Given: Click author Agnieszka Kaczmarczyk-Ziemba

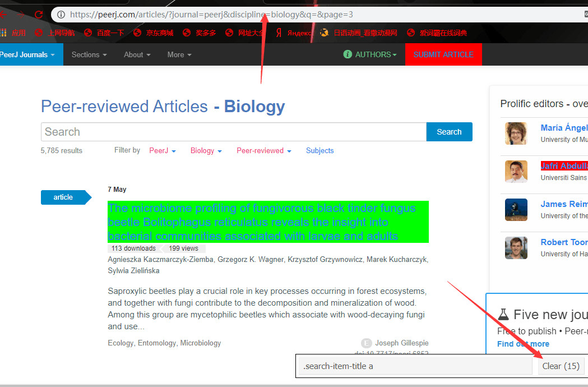Looking at the screenshot, I should pyautogui.click(x=160, y=259).
